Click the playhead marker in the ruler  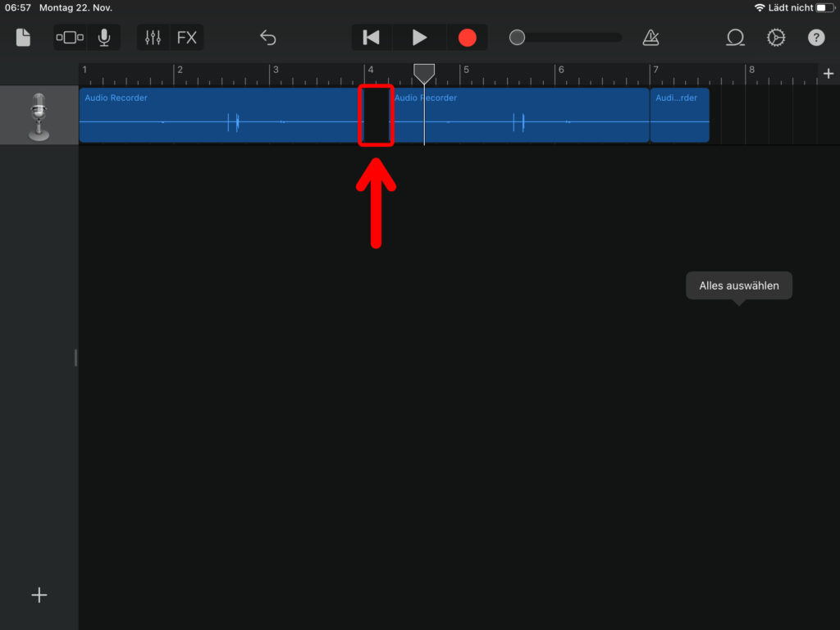[x=424, y=74]
